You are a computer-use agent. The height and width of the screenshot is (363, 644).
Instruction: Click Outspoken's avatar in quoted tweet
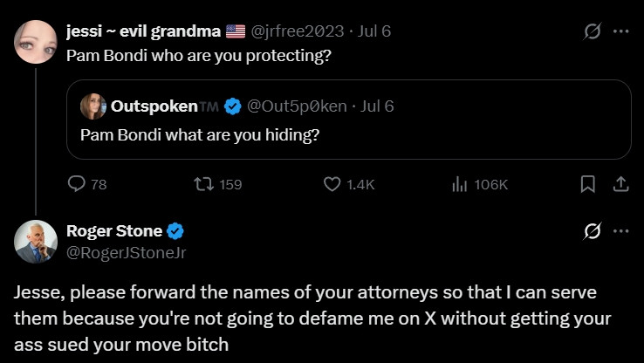click(93, 106)
